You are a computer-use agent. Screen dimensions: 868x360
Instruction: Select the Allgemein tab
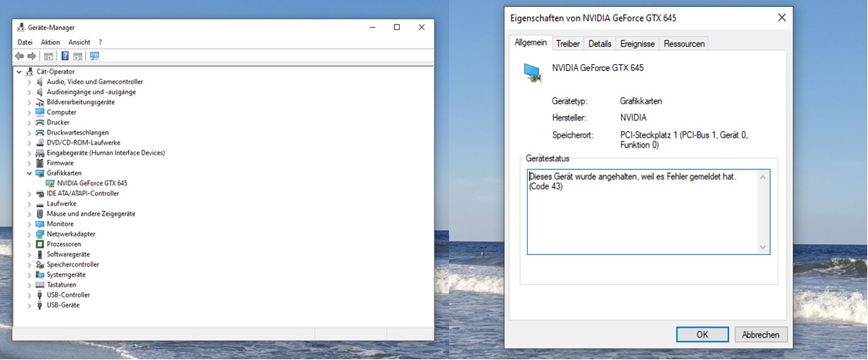530,42
